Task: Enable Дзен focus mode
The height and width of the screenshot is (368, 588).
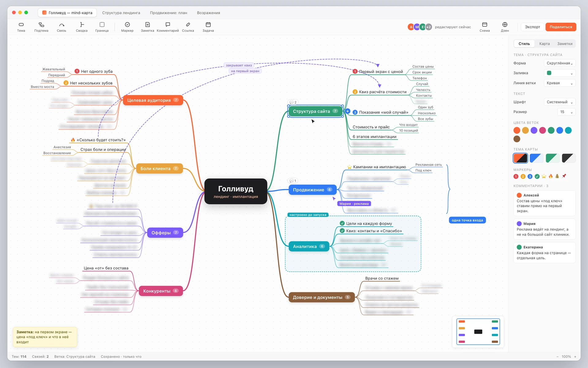Action: coord(505,27)
